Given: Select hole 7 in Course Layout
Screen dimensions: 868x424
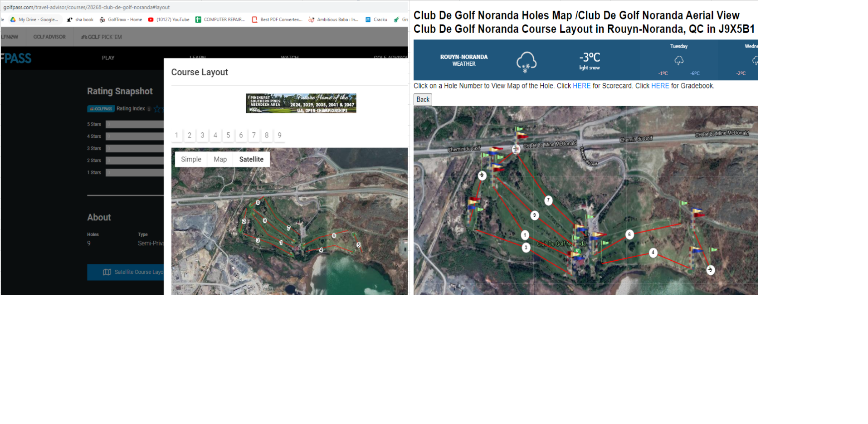Looking at the screenshot, I should pyautogui.click(x=254, y=135).
